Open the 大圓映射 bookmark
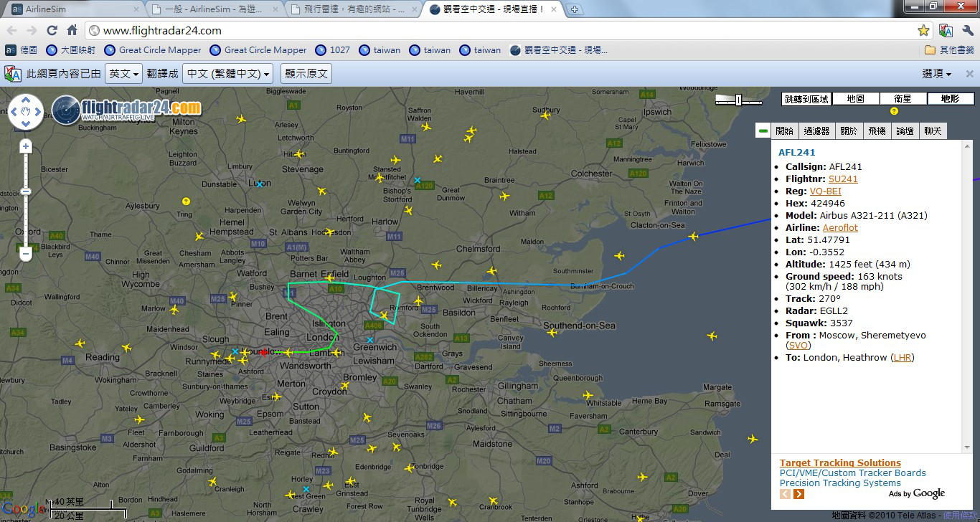This screenshot has width=980, height=522. (x=70, y=50)
